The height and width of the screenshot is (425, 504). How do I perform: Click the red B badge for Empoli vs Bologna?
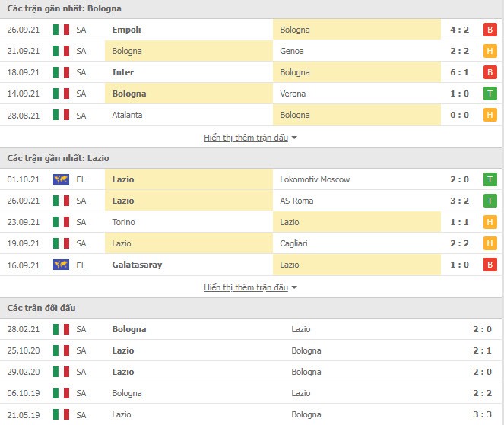coord(490,30)
